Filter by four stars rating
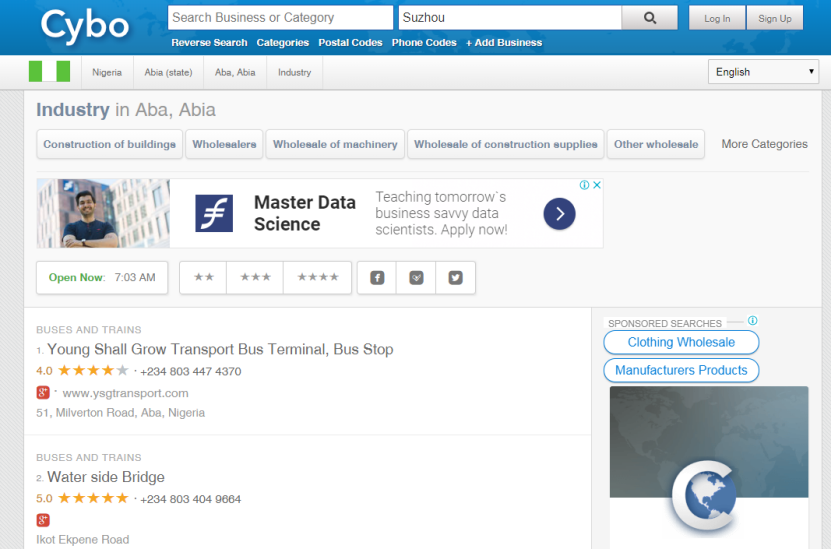Image resolution: width=831 pixels, height=549 pixels. coord(318,278)
